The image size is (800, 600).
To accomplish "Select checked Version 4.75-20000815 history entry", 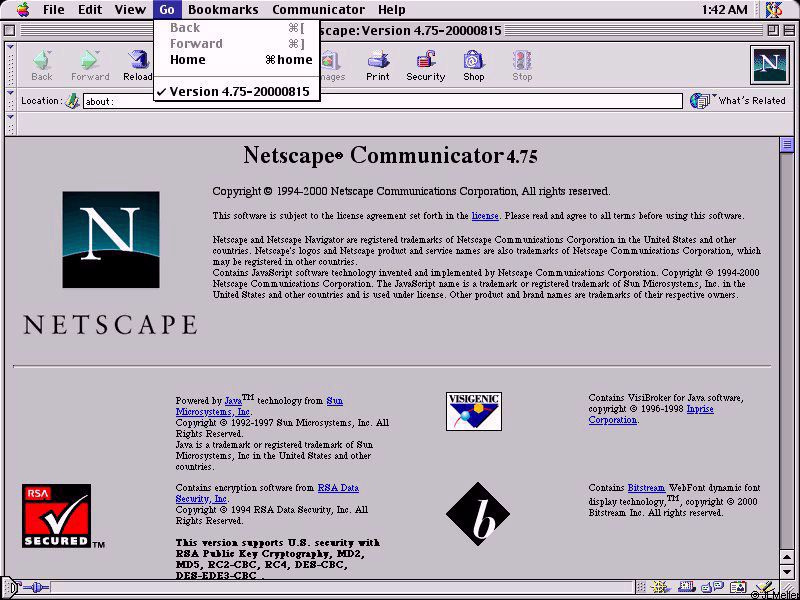I will tap(237, 92).
